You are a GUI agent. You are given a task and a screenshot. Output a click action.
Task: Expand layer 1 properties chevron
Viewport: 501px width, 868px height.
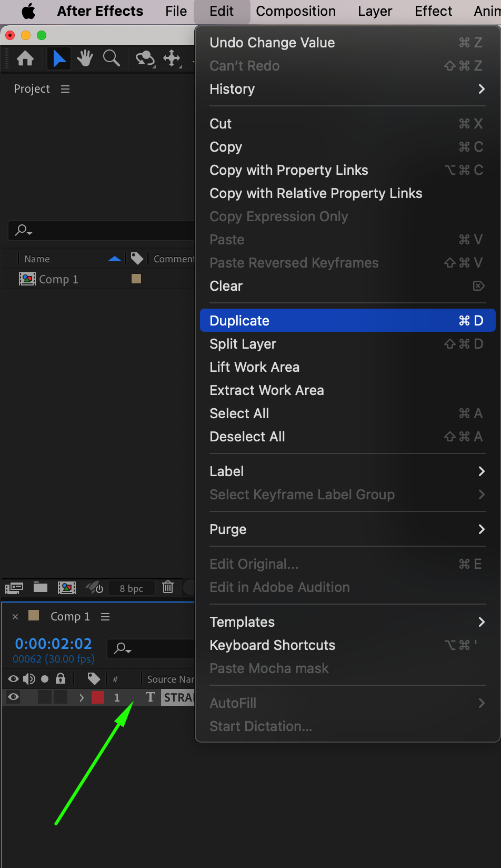pyautogui.click(x=82, y=697)
